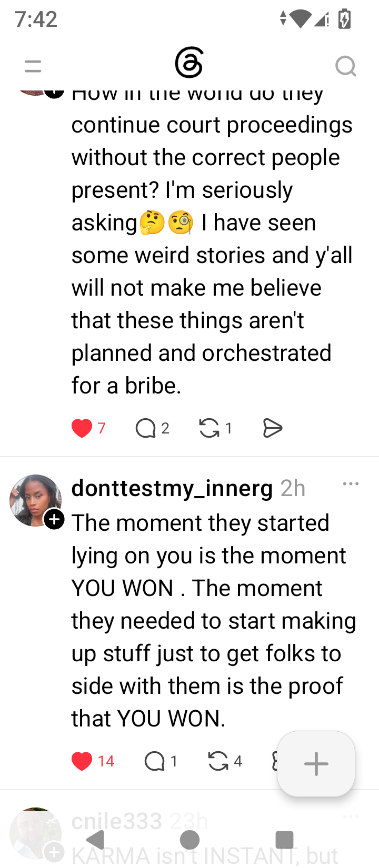Open donttestmy_innerg username link
This screenshot has height=868, width=379.
[172, 488]
